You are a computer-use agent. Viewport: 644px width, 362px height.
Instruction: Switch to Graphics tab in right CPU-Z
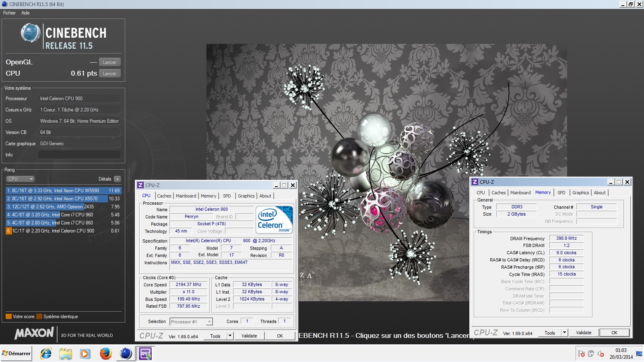click(x=581, y=193)
